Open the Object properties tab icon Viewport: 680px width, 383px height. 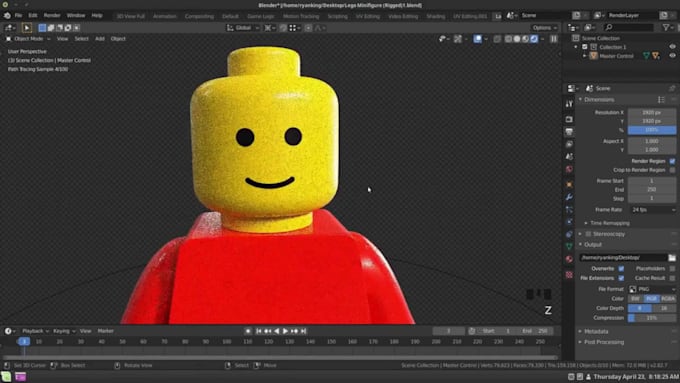coord(569,184)
